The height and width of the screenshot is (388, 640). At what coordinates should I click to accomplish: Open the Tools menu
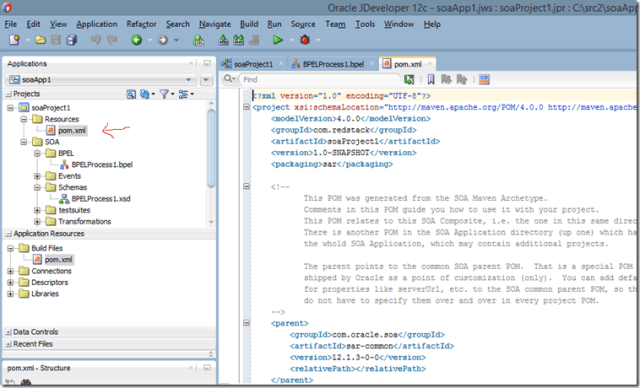[x=364, y=24]
